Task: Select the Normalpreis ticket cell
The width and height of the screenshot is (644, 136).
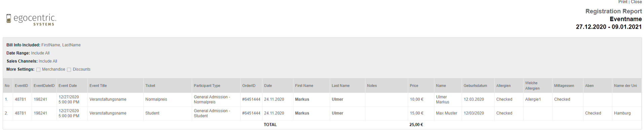Action: 156,100
